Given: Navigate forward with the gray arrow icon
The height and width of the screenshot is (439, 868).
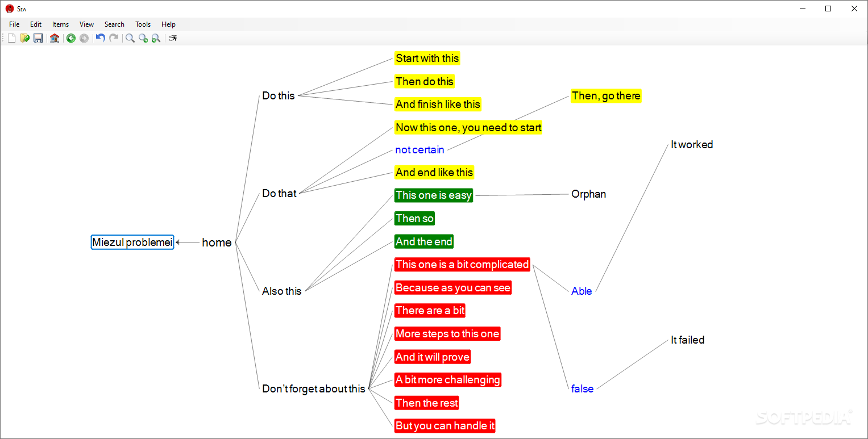Looking at the screenshot, I should pyautogui.click(x=84, y=38).
